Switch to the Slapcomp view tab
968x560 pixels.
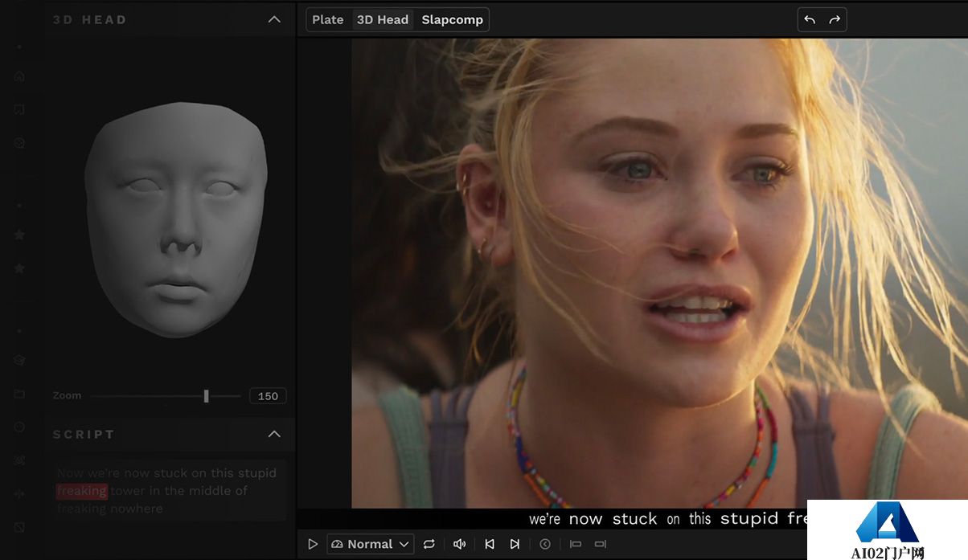click(453, 19)
